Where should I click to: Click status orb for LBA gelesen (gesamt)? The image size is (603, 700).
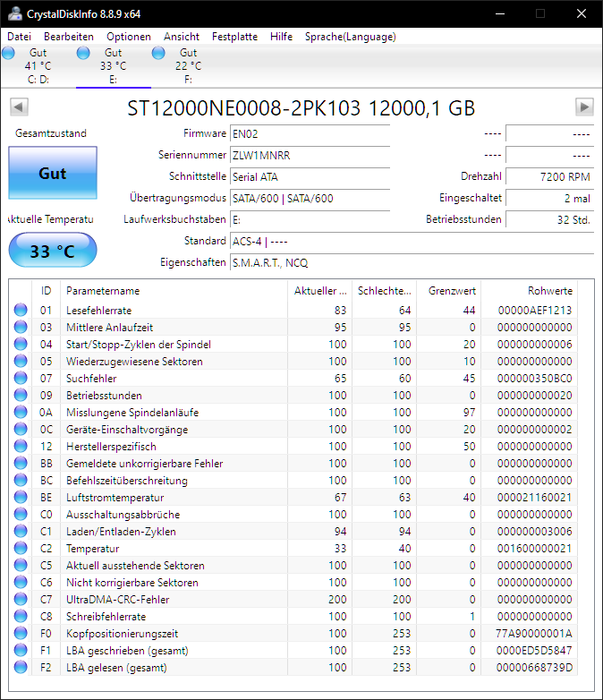pyautogui.click(x=21, y=667)
